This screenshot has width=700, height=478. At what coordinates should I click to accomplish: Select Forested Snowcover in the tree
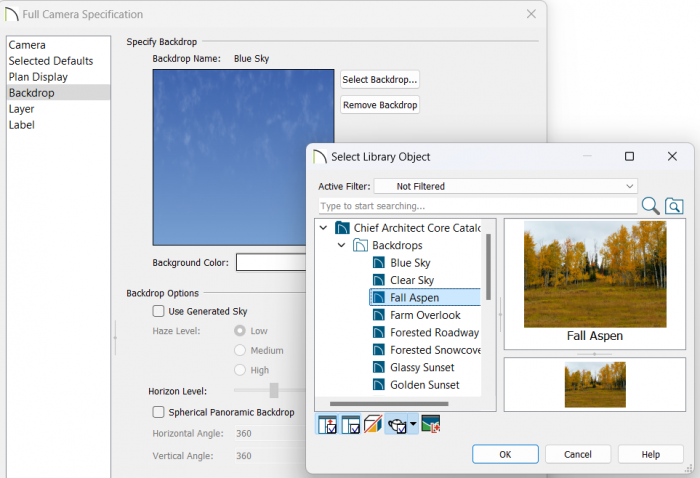[x=435, y=349]
